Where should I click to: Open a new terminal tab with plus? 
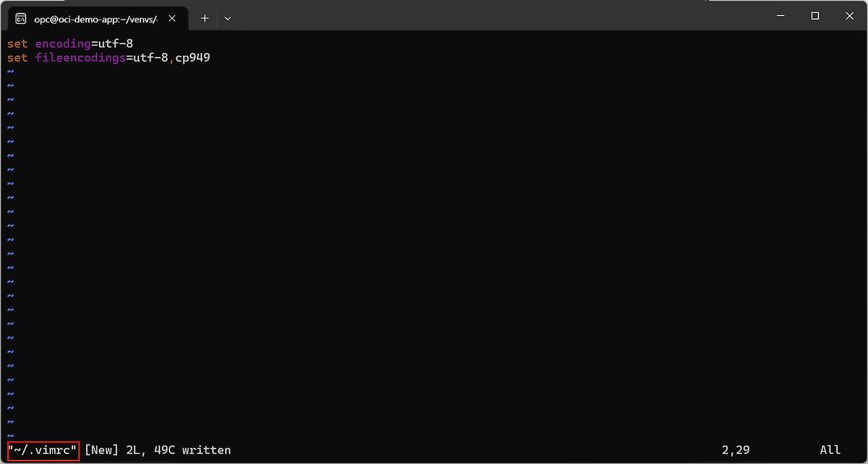click(x=205, y=18)
